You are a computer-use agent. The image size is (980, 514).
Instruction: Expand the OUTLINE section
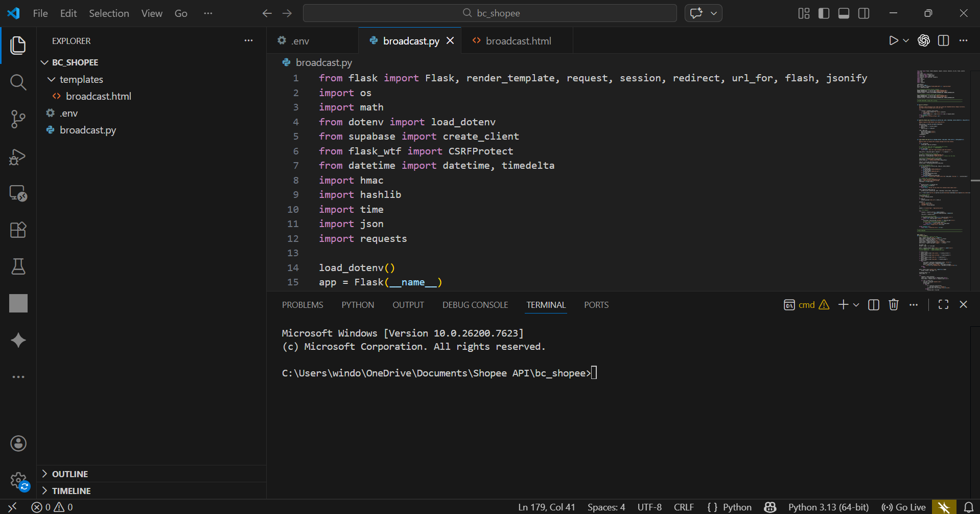pos(70,474)
